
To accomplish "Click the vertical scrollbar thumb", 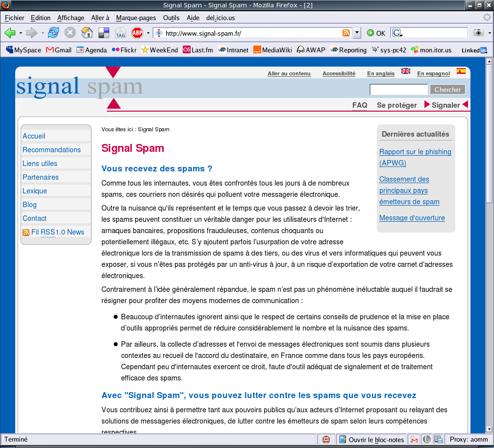I will tap(489, 134).
